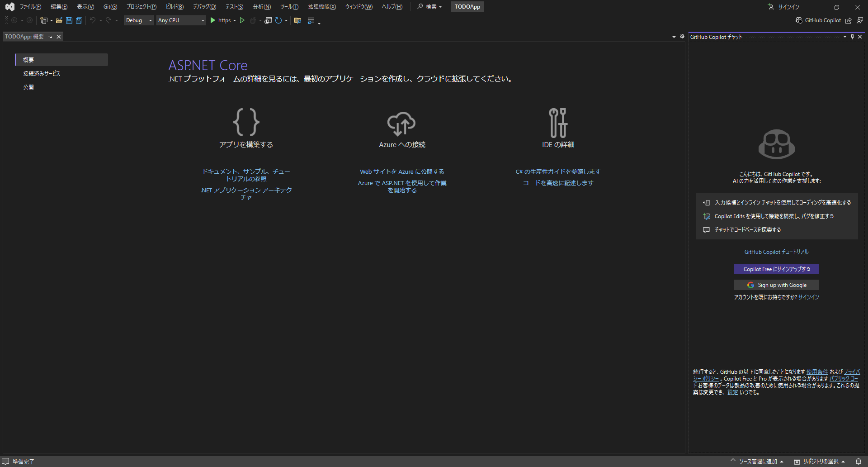
Task: Open Web サイトを Azure に公開する link
Action: tap(402, 172)
